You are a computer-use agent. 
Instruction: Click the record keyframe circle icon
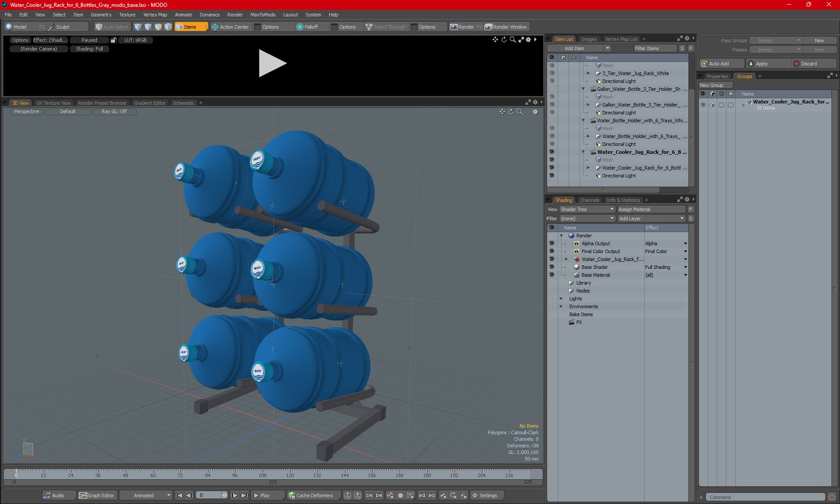pyautogui.click(x=400, y=495)
